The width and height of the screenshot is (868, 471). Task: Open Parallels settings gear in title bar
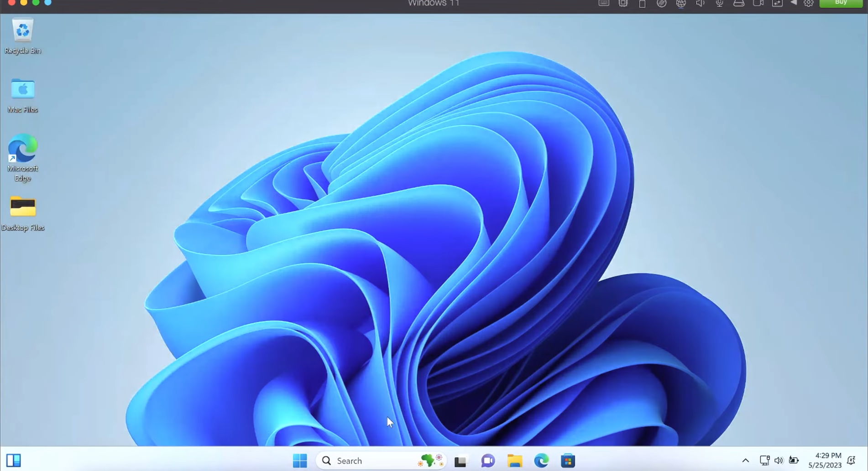808,4
